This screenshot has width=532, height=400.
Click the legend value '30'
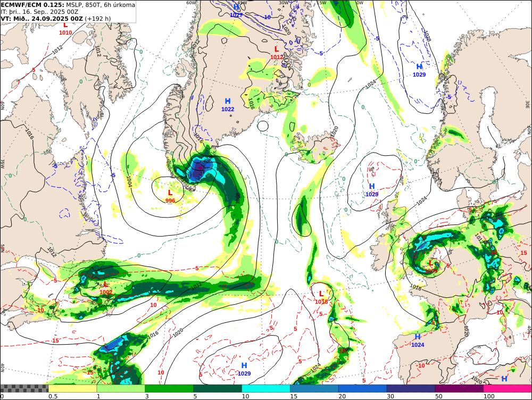(x=390, y=396)
